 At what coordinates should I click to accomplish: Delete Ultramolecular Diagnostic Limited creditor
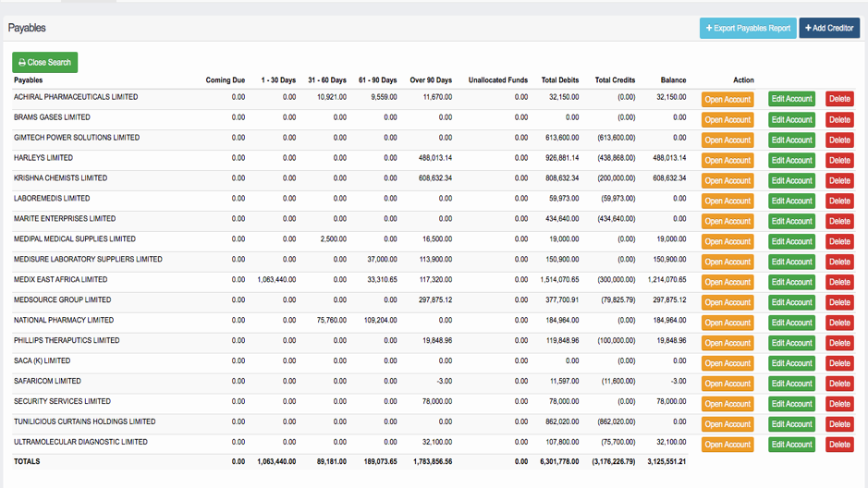coord(839,445)
